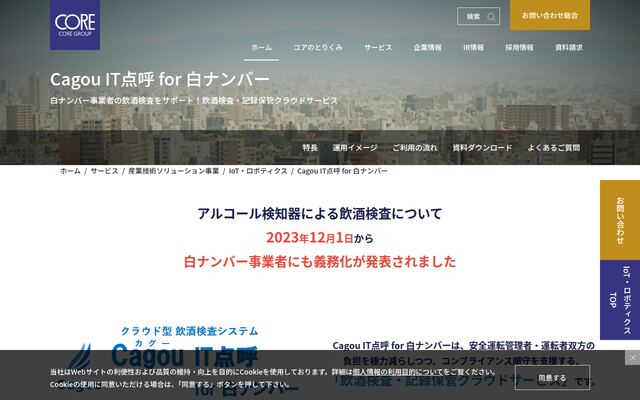Click 産業技術ソリューション事業 breadcrumb

click(173, 171)
